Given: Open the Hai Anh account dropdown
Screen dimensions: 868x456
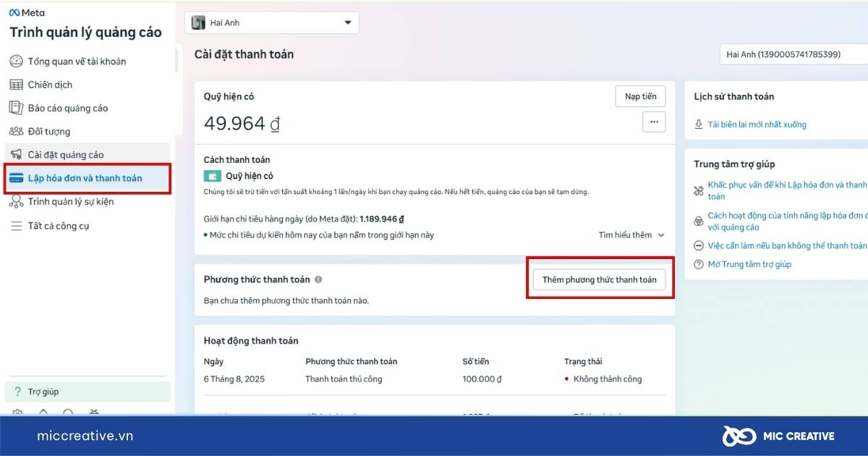Looking at the screenshot, I should click(x=272, y=22).
